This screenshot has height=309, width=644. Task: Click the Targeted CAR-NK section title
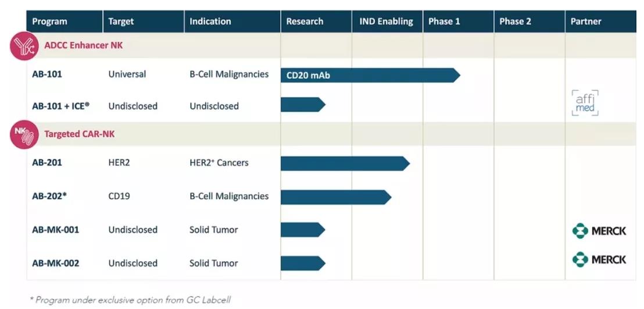80,134
